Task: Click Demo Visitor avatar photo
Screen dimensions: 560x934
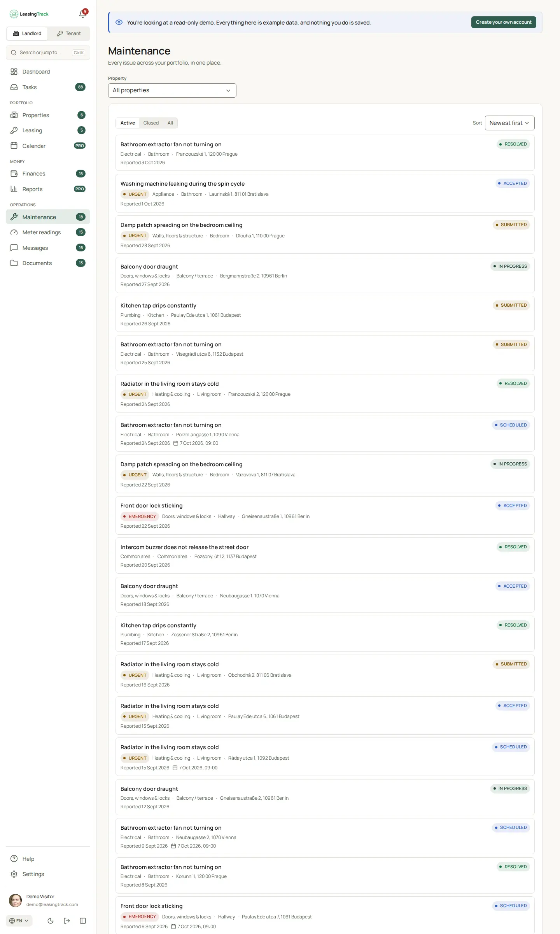Action: (16, 901)
